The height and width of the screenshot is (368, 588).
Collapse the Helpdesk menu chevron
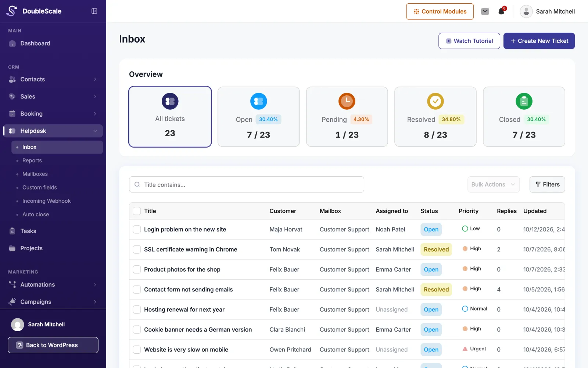(95, 131)
